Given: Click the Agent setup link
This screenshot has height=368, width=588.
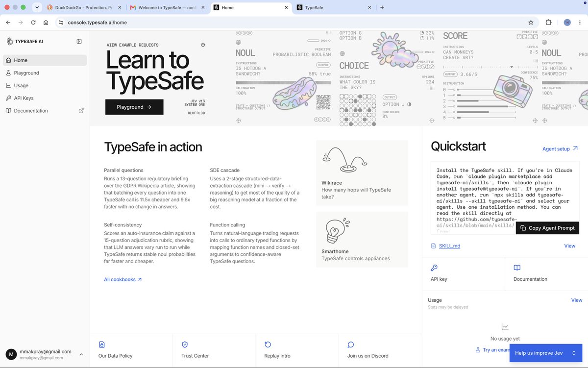Looking at the screenshot, I should [561, 149].
